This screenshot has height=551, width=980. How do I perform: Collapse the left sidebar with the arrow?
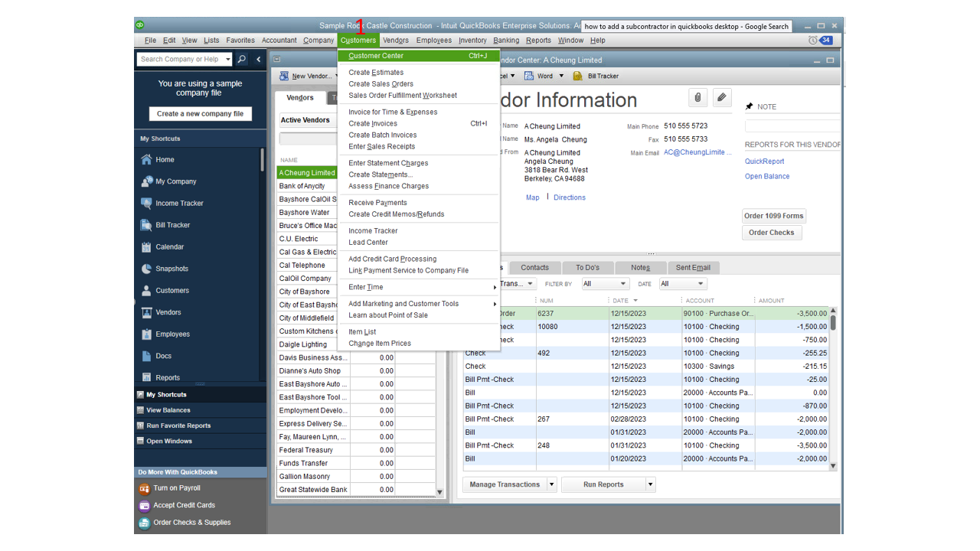click(x=259, y=59)
